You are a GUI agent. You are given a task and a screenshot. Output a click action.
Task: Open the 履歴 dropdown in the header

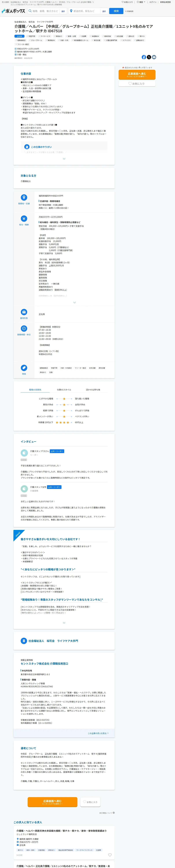(x=141, y=2)
